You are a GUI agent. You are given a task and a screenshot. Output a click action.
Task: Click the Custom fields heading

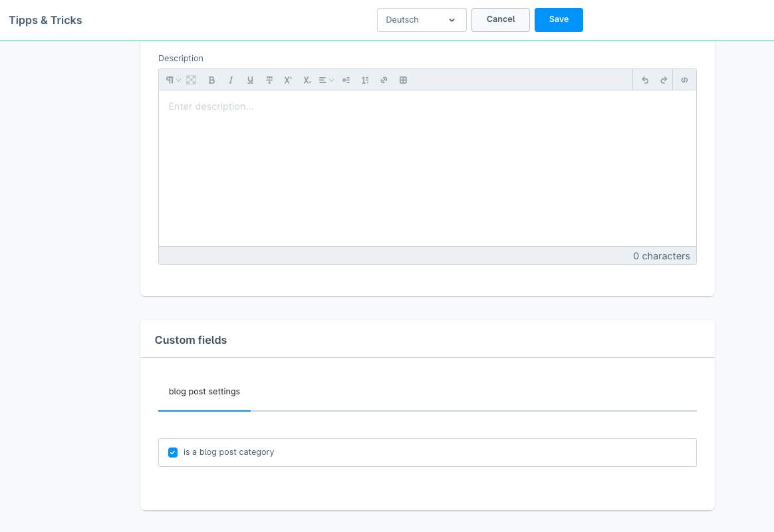tap(191, 340)
